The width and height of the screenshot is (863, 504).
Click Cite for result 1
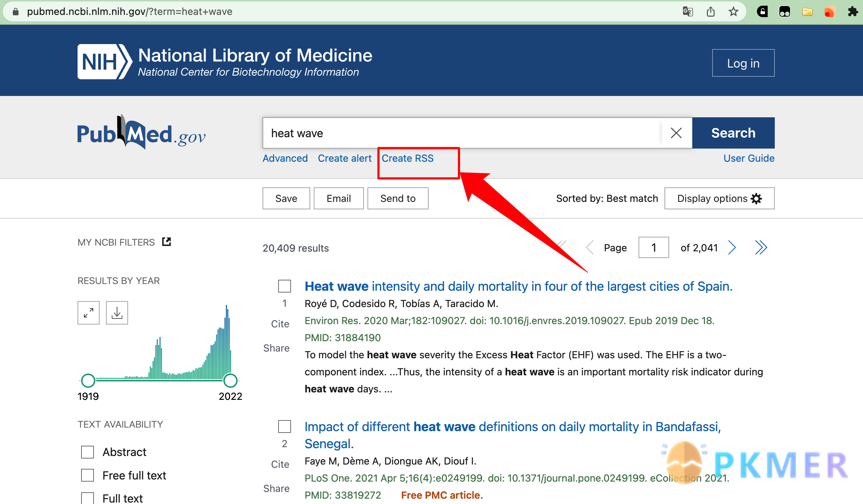[x=280, y=324]
